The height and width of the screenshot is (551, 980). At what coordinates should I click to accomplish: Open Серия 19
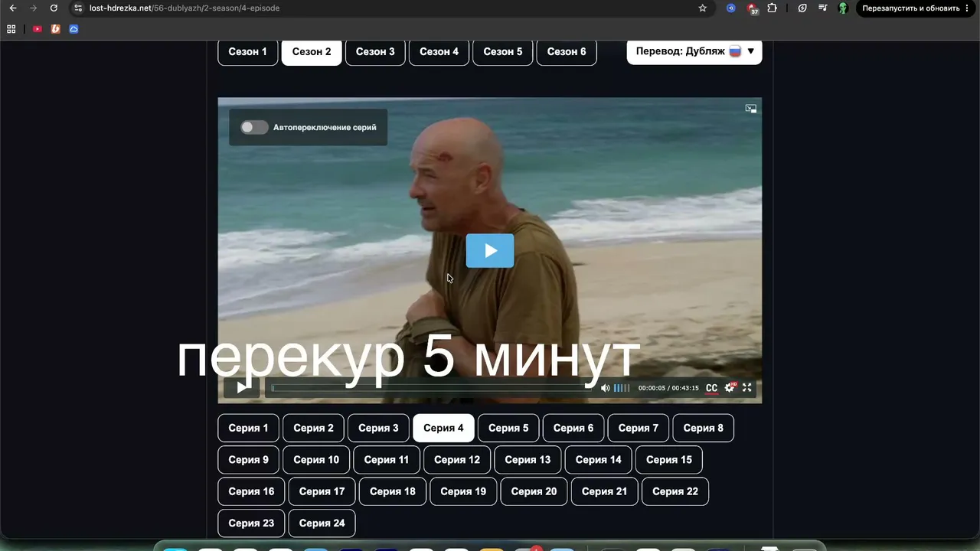coord(463,491)
